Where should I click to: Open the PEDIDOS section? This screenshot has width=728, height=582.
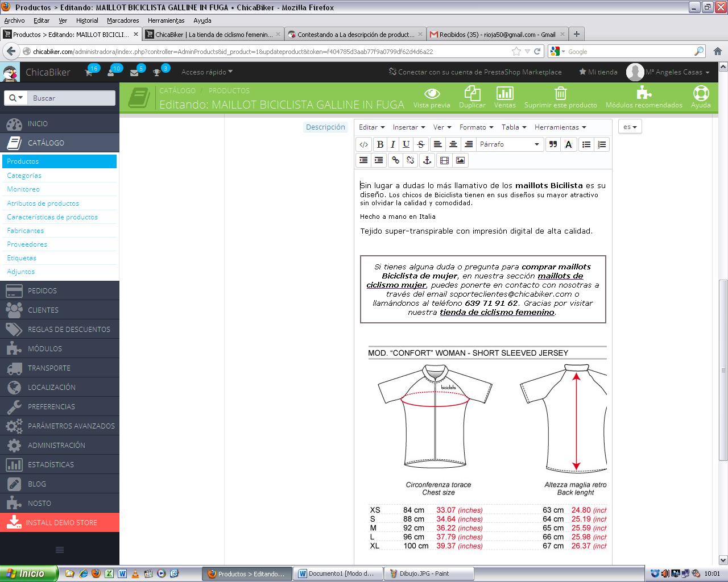point(60,290)
